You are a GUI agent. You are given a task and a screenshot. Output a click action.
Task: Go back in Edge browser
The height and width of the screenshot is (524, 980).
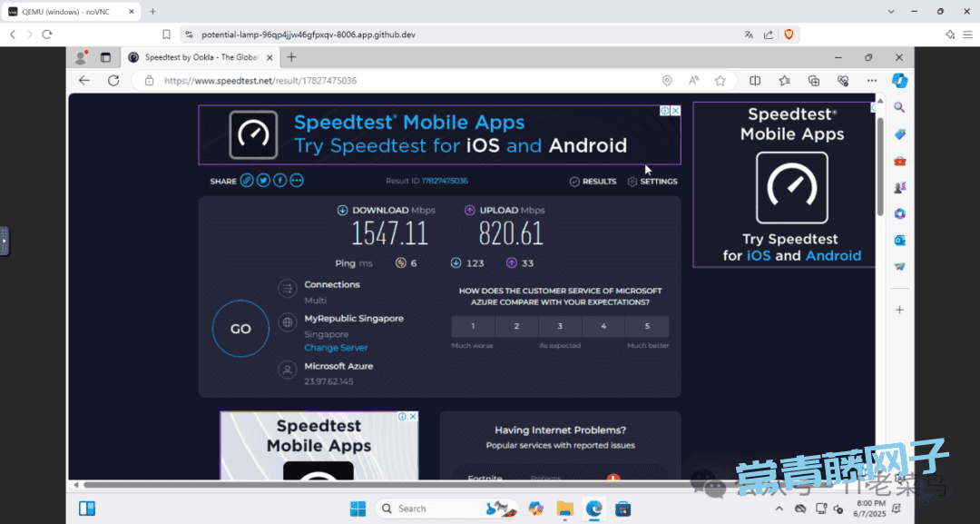click(84, 81)
